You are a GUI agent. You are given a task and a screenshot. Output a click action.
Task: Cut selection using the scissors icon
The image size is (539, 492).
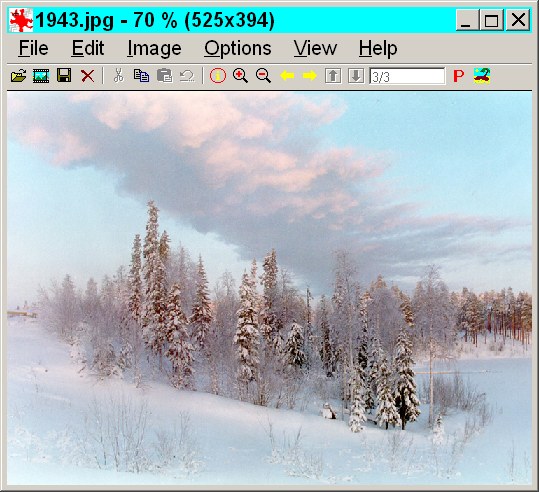119,75
